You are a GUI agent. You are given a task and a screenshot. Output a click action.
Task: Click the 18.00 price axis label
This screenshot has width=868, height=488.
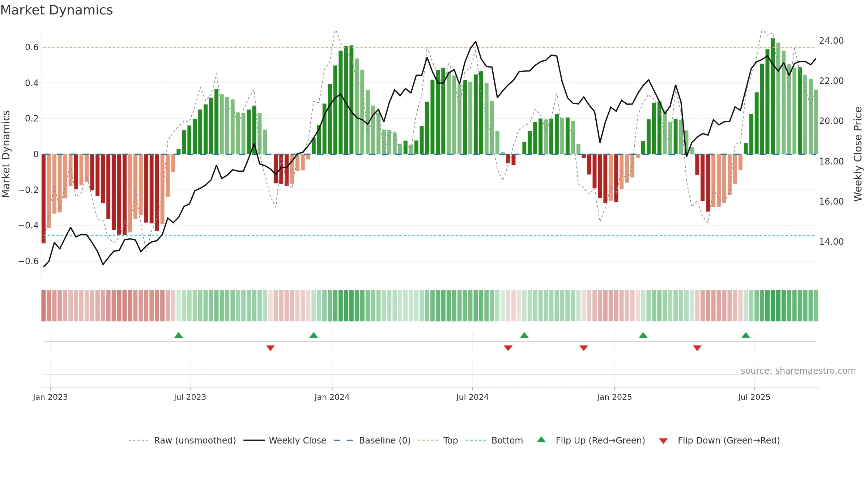point(831,161)
